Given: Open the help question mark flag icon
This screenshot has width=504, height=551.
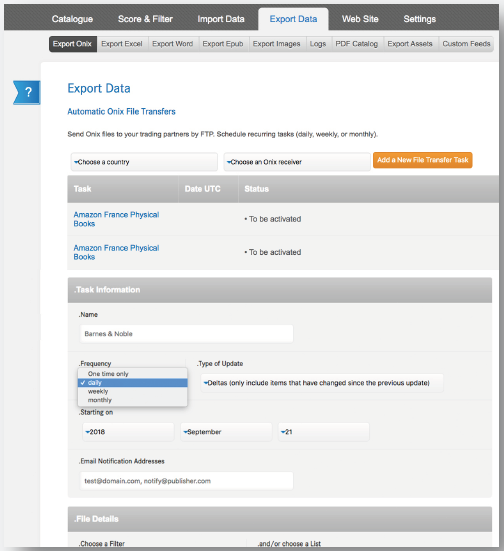Looking at the screenshot, I should click(x=27, y=92).
